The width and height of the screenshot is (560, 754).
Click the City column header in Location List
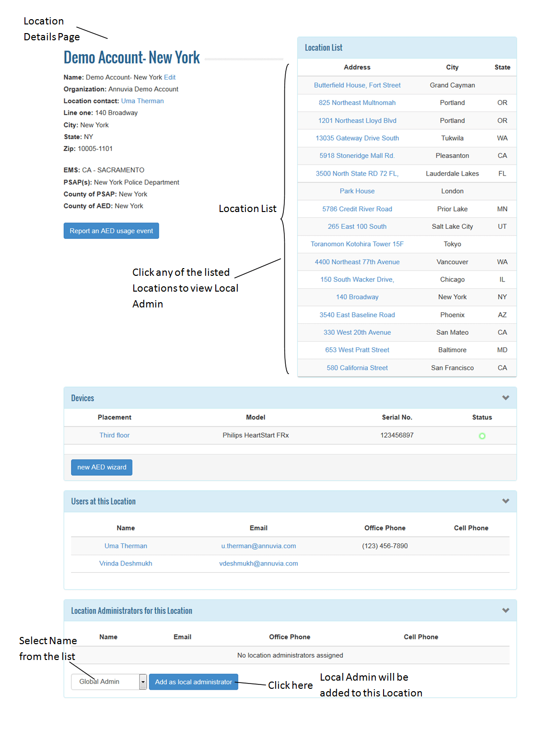(452, 67)
